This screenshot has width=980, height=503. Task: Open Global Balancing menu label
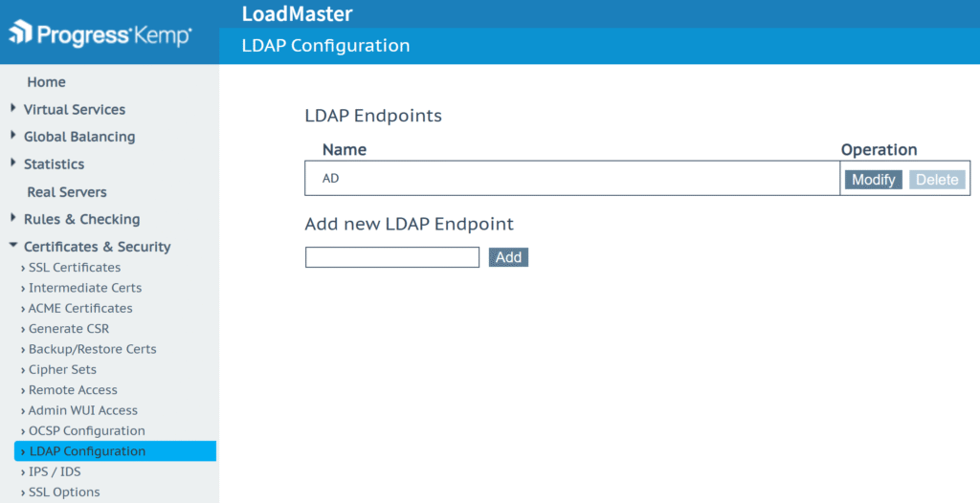click(79, 137)
